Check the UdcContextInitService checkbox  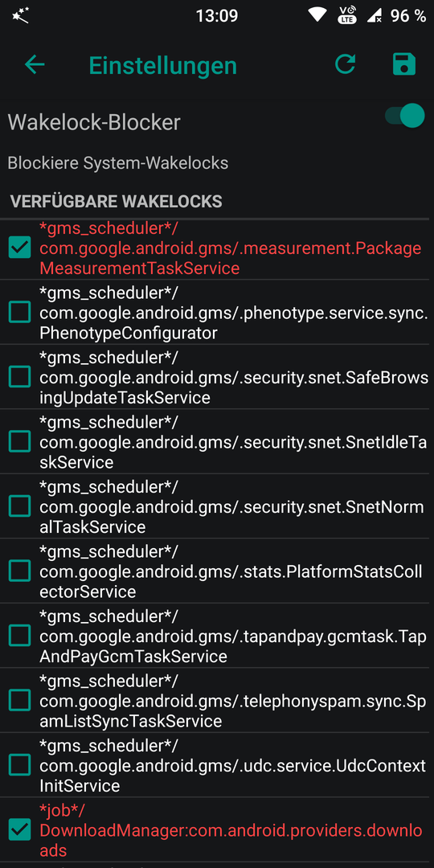pyautogui.click(x=20, y=765)
